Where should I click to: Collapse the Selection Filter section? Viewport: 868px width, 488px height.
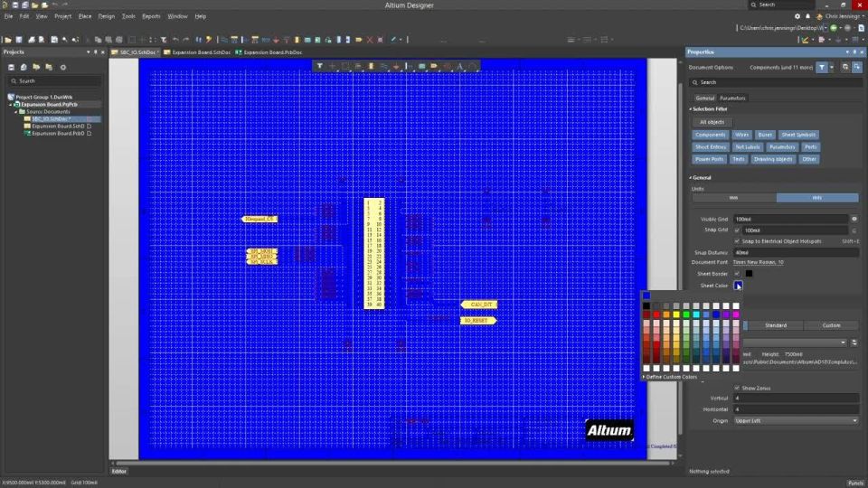pyautogui.click(x=690, y=109)
